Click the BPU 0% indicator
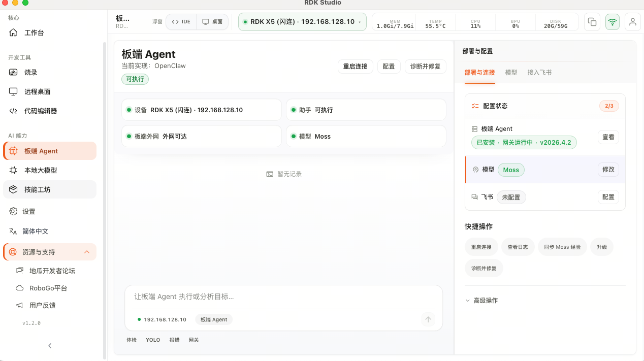The height and width of the screenshot is (361, 644). [516, 24]
